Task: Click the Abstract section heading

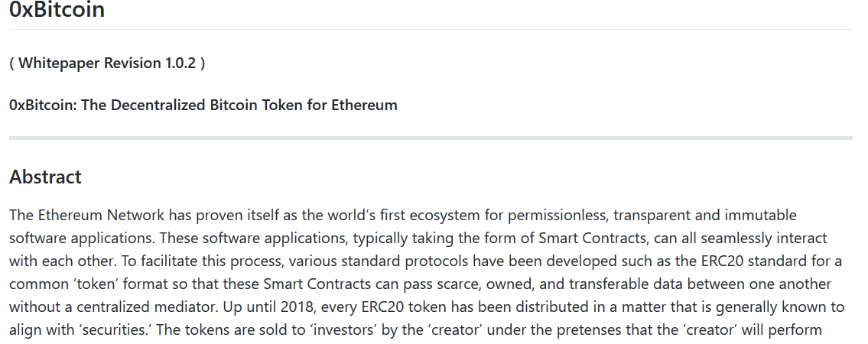Action: [45, 177]
